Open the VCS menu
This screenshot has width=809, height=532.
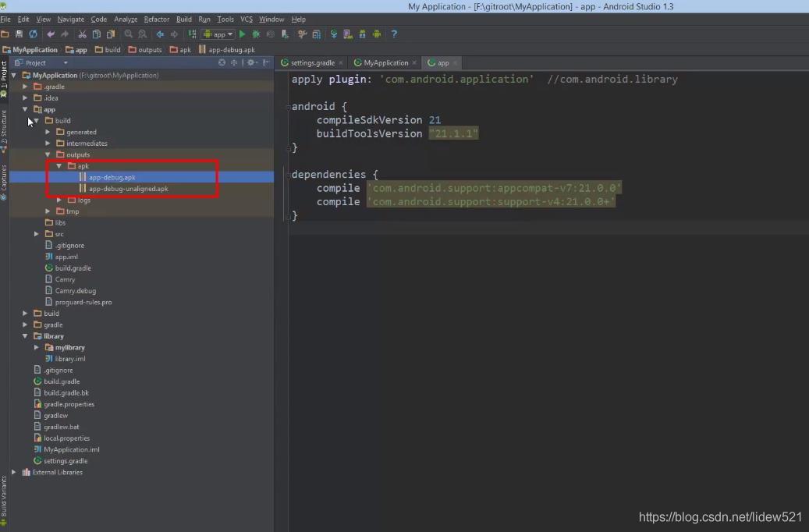pyautogui.click(x=245, y=19)
